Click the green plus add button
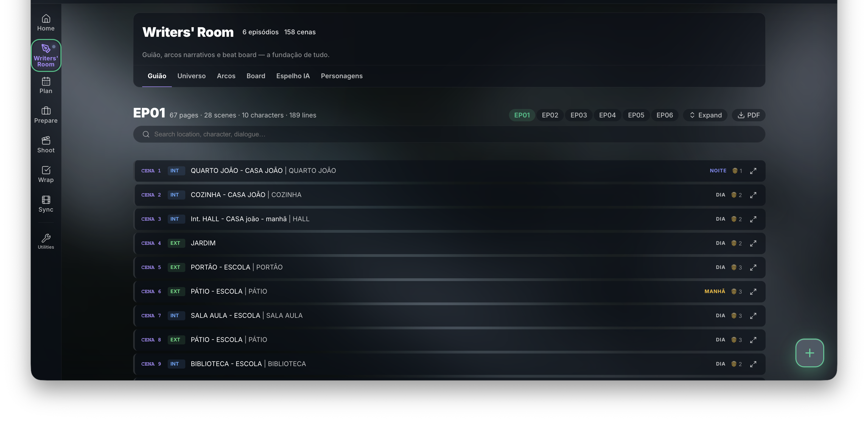868x421 pixels. [809, 353]
